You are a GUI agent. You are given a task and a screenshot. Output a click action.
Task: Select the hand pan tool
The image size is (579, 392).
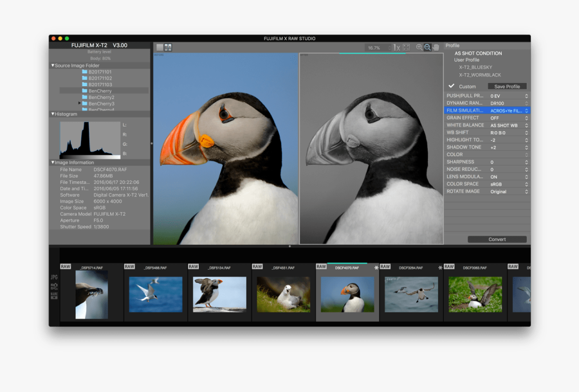click(x=436, y=48)
